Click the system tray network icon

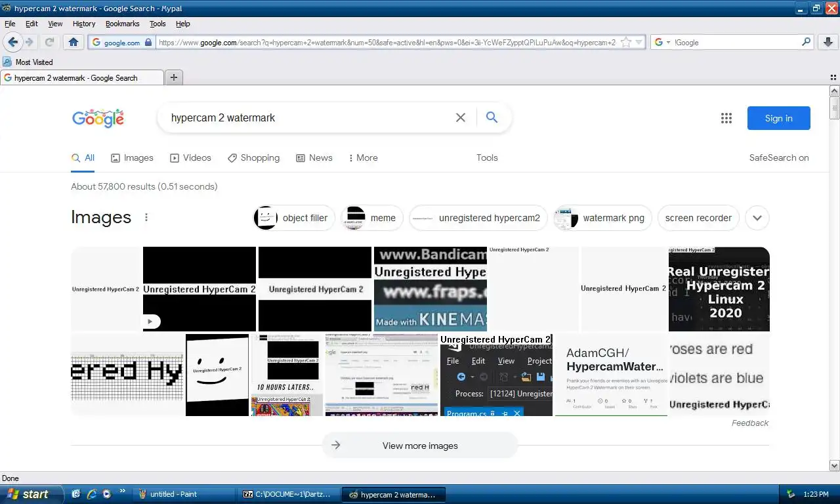pos(791,494)
